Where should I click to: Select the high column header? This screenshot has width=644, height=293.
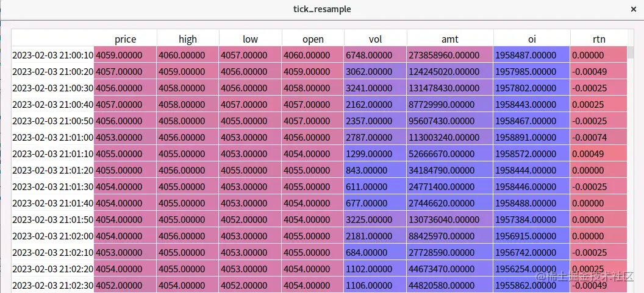[188, 38]
